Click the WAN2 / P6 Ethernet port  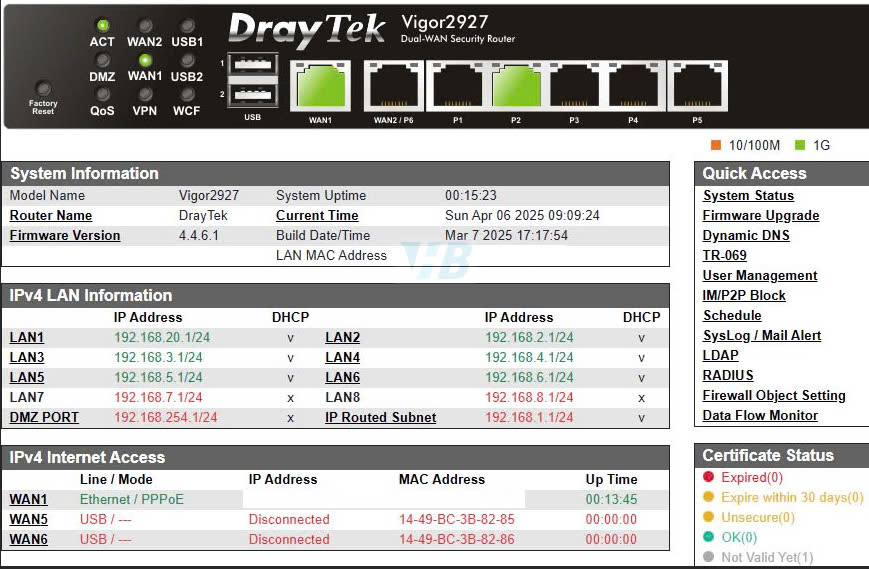tap(394, 85)
